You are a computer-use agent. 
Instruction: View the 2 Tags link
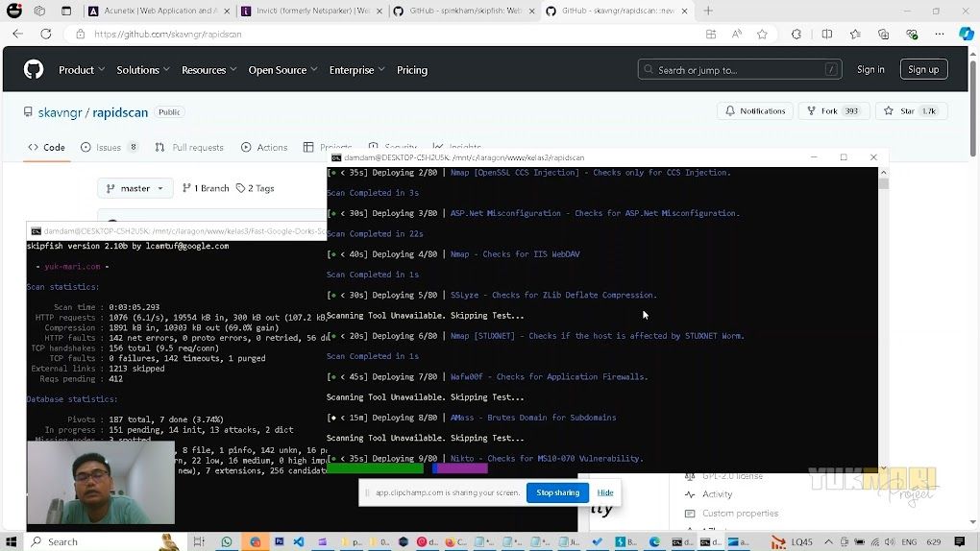coord(255,188)
